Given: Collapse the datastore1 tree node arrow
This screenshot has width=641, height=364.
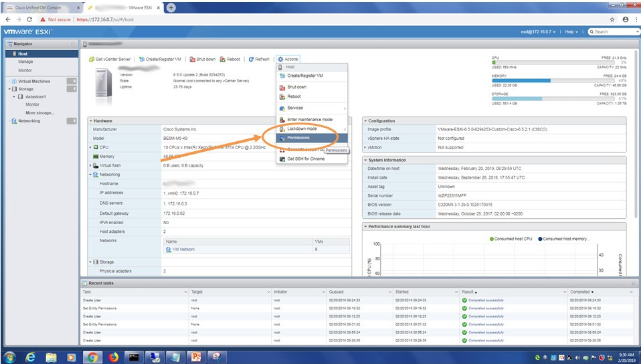Looking at the screenshot, I should [x=14, y=97].
